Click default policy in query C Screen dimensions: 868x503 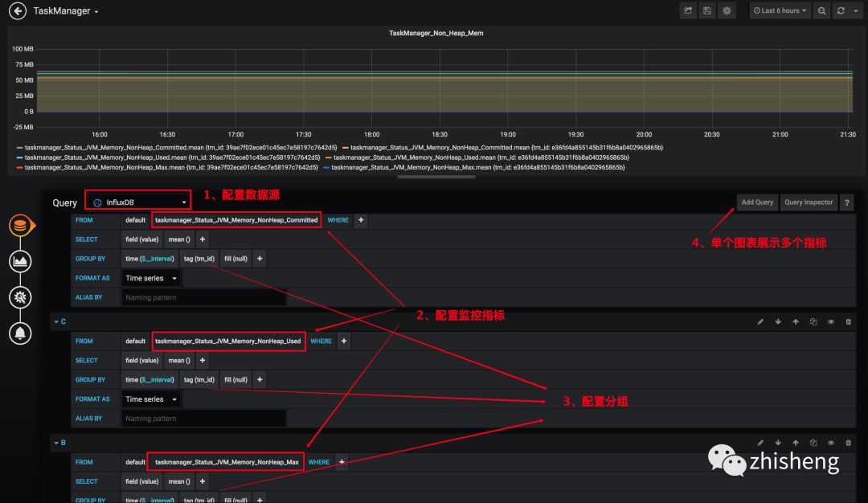point(136,341)
